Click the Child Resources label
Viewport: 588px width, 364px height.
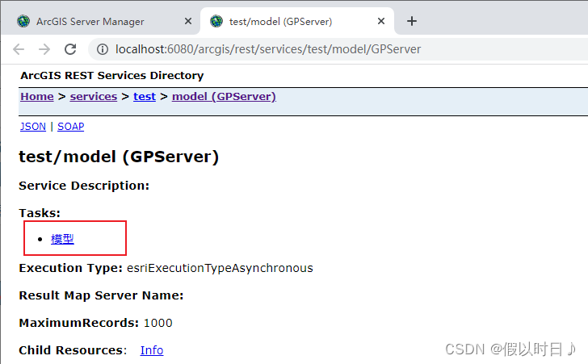pyautogui.click(x=73, y=350)
